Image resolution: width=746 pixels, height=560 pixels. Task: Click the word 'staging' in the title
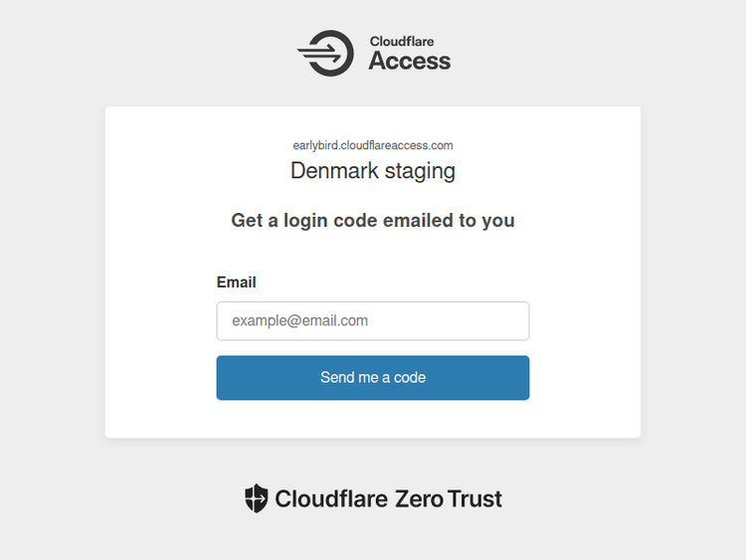(419, 170)
